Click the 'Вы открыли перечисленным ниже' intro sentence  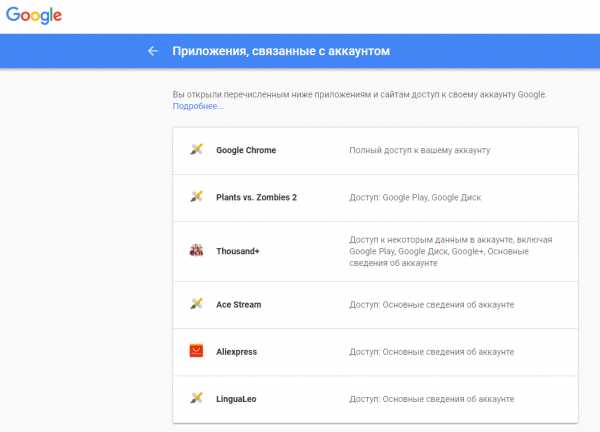point(359,94)
